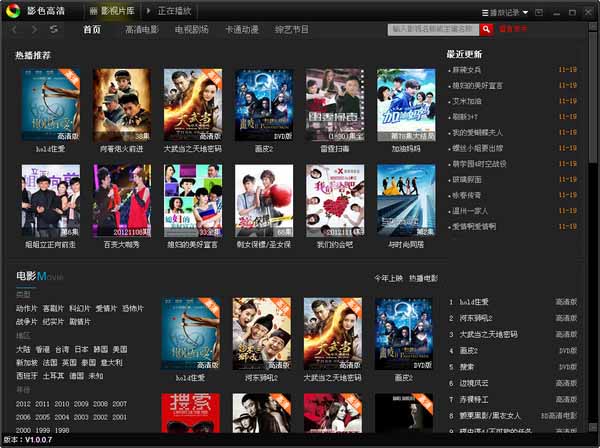Screen dimensions: 600x448
Task: Switch to the 正在播放 tab
Action: (169, 11)
